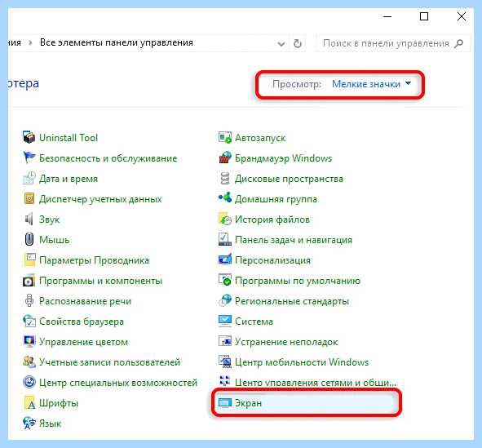Click the Параметры Проводника icon
Image resolution: width=482 pixels, height=448 pixels.
tap(29, 259)
